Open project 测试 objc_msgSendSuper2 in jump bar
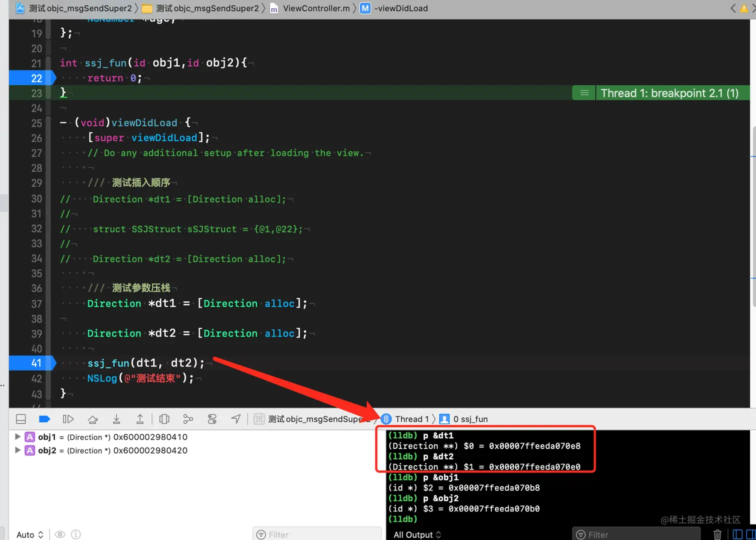Screen dimensions: 756x540 74,8
